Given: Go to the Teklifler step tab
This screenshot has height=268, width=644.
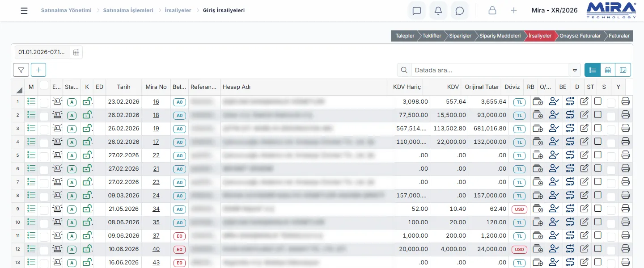Looking at the screenshot, I should coord(432,36).
